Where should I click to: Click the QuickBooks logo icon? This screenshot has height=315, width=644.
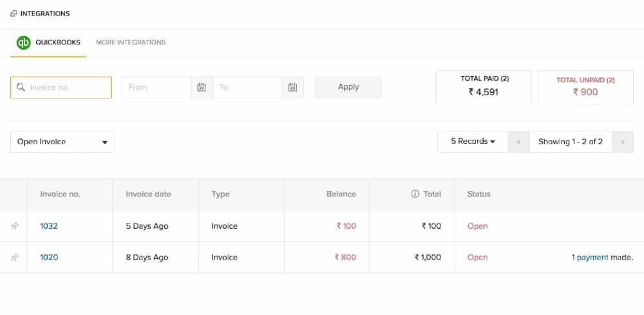coord(24,43)
